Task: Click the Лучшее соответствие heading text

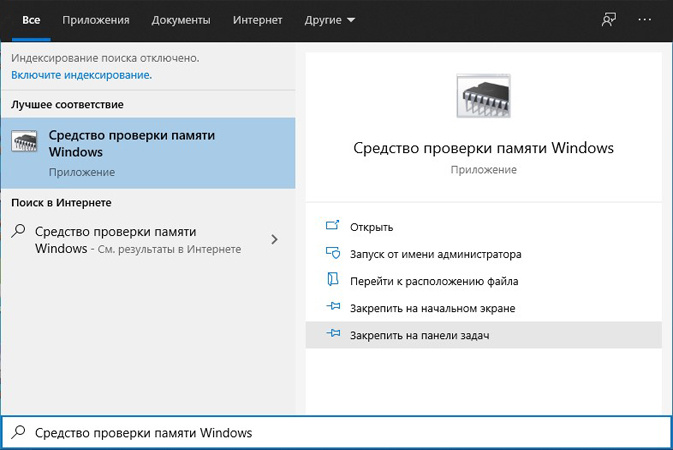Action: 67,105
